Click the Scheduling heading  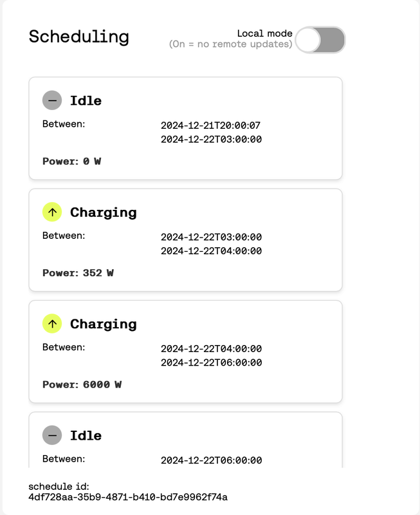coord(79,37)
